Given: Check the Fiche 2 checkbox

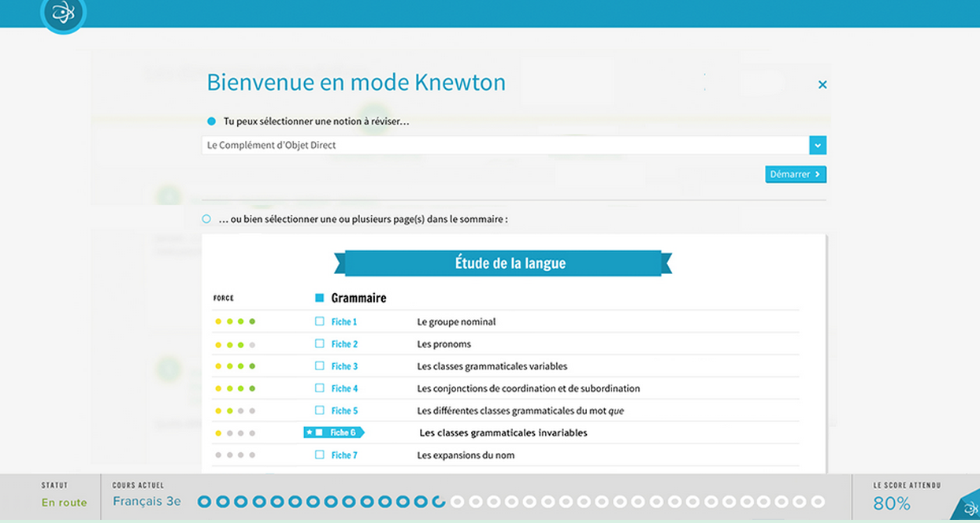Looking at the screenshot, I should point(320,343).
